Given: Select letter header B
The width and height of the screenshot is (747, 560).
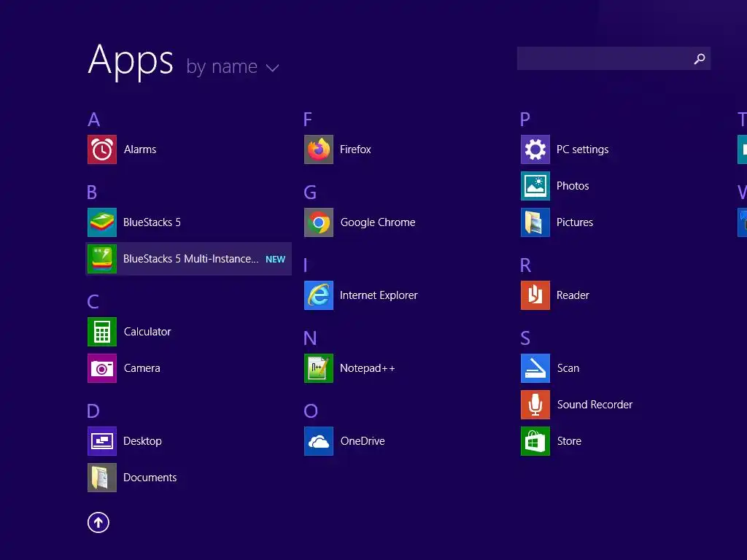Looking at the screenshot, I should point(93,192).
